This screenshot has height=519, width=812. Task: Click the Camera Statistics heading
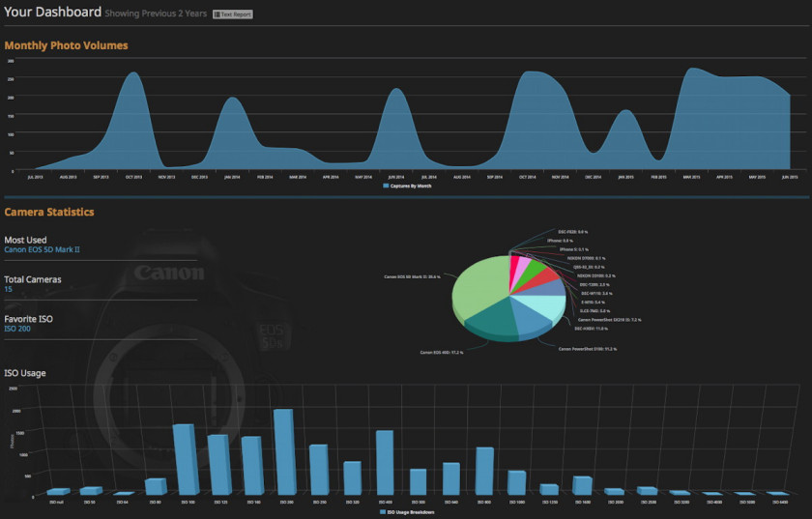(49, 212)
